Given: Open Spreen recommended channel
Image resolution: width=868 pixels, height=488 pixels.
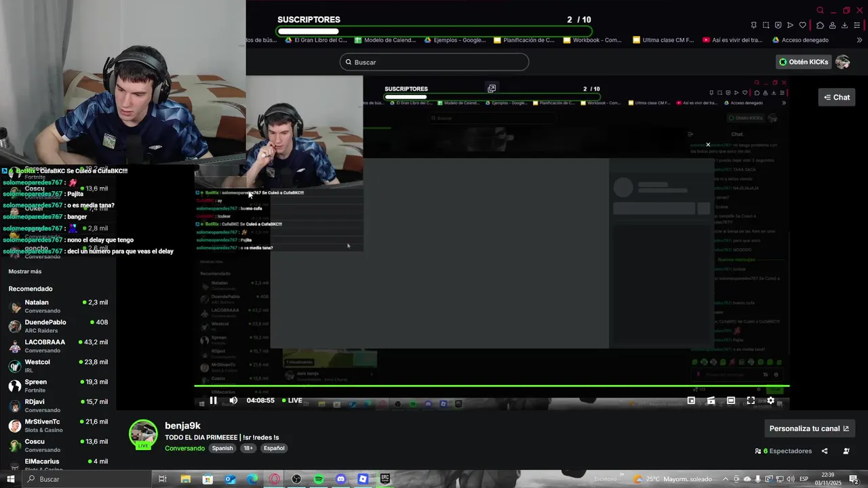Looking at the screenshot, I should tap(58, 386).
